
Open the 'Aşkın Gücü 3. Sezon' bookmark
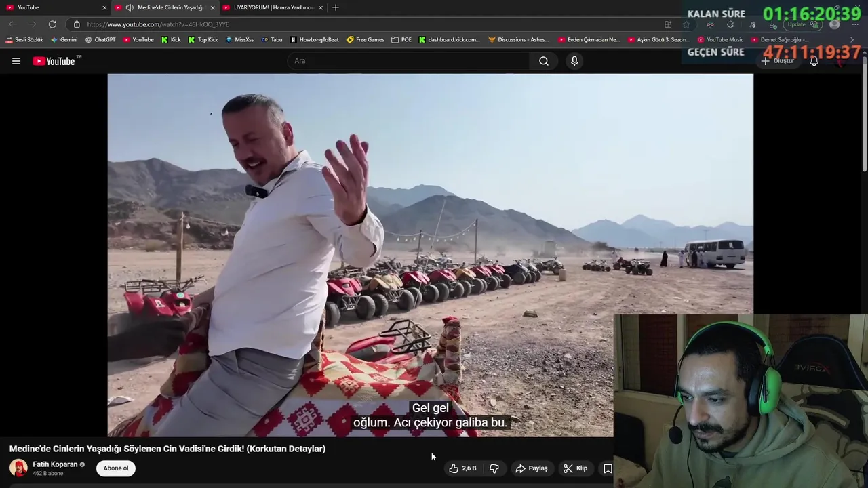pos(658,40)
